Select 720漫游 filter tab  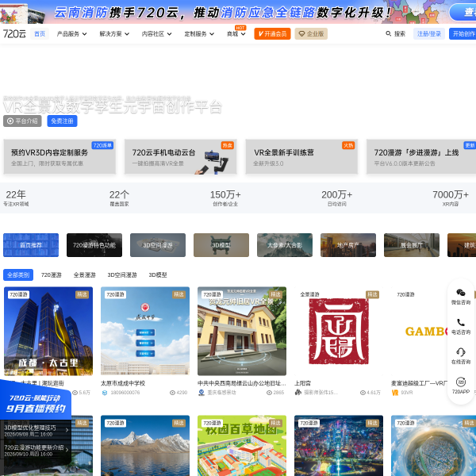(52, 275)
